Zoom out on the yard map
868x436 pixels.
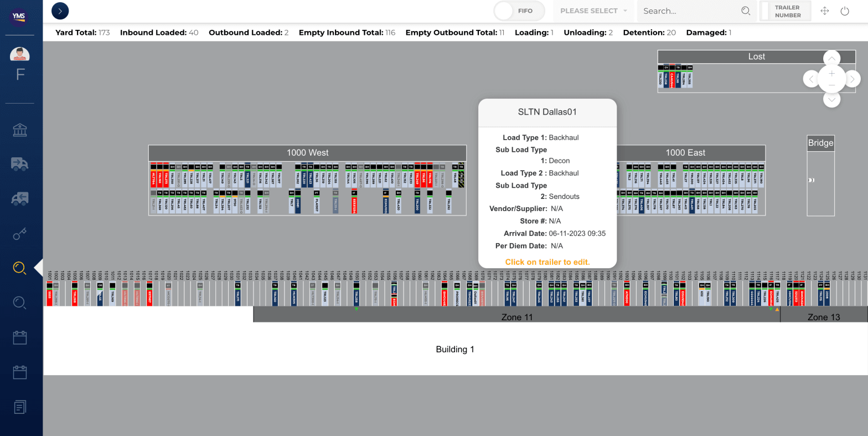(x=831, y=85)
